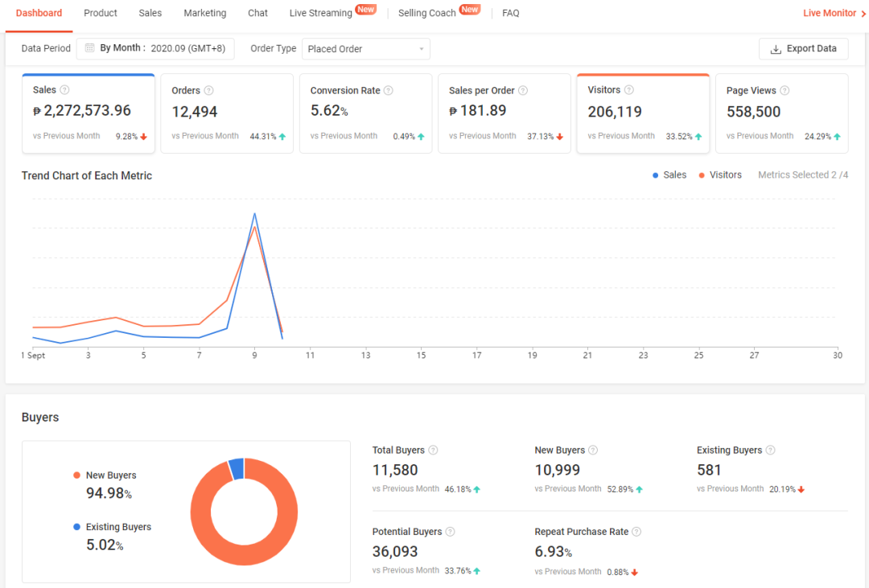
Task: Click the 1 Sept axis label
Action: (33, 356)
